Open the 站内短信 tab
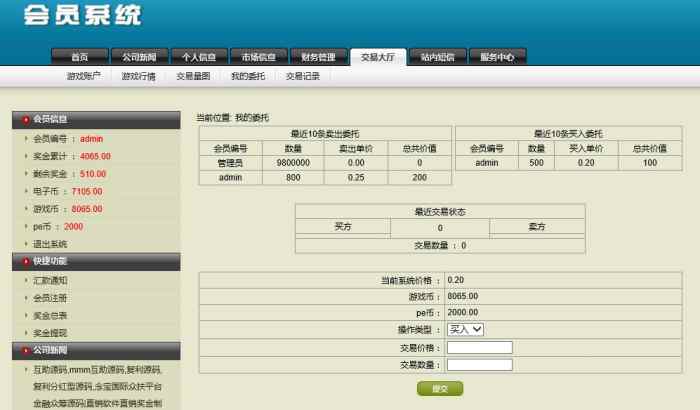The width and height of the screenshot is (700, 410). 438,57
